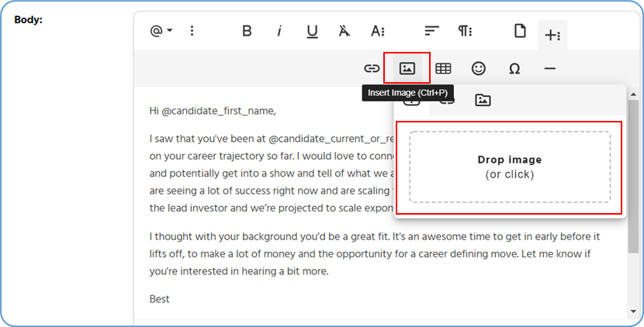Click the Insert Image icon
The image size is (644, 327).
pos(407,68)
